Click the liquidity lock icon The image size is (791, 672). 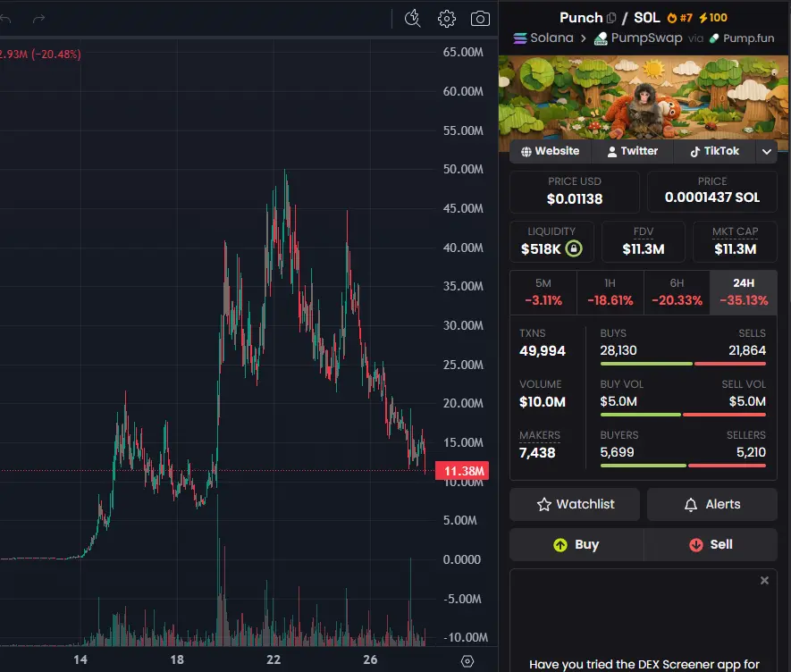pyautogui.click(x=574, y=248)
